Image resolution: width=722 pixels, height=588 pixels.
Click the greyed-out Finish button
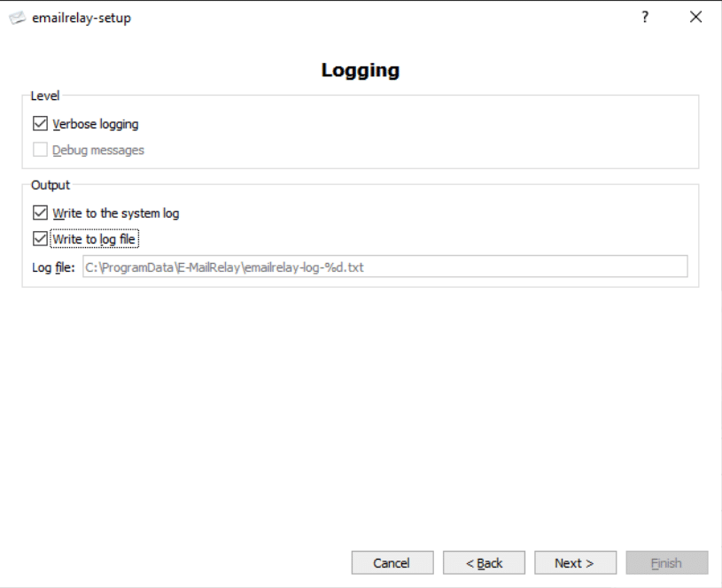point(667,562)
